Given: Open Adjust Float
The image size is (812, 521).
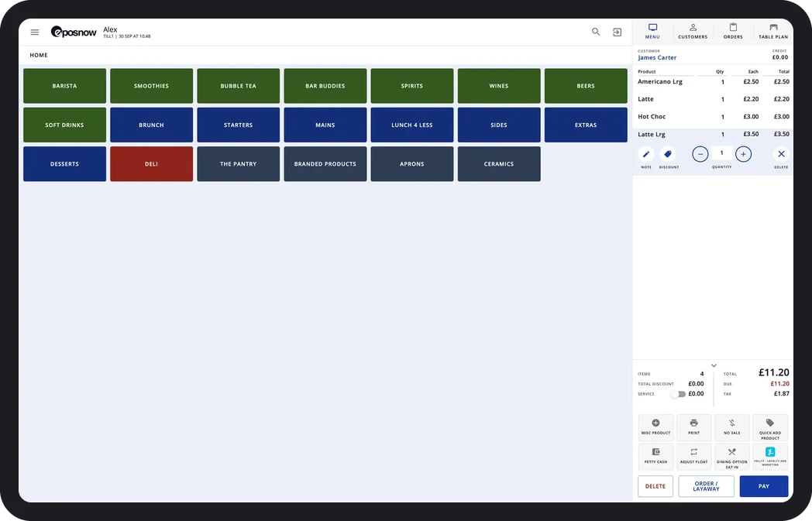Looking at the screenshot, I should [x=694, y=456].
